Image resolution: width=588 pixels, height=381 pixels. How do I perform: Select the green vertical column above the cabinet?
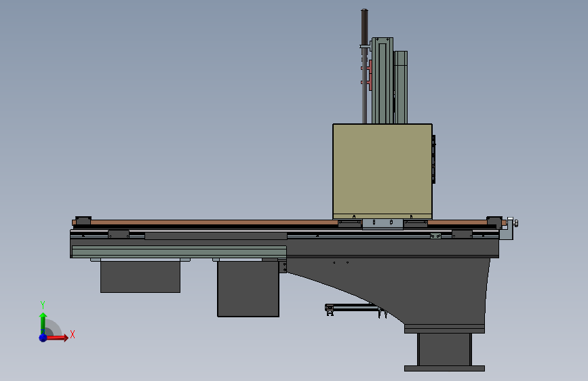pyautogui.click(x=383, y=80)
